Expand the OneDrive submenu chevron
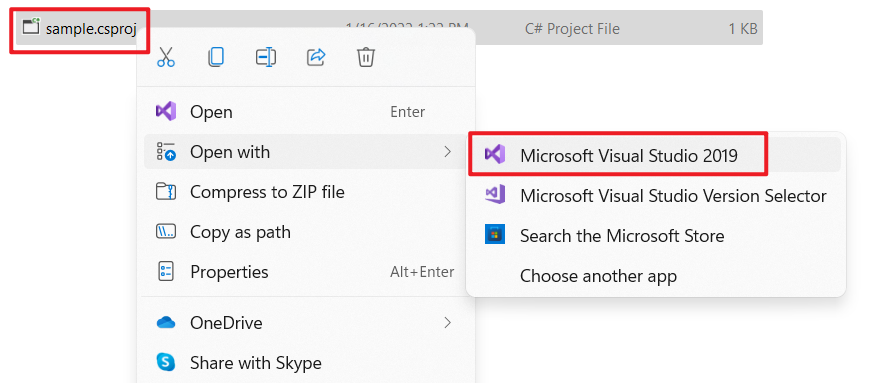This screenshot has width=869, height=383. 448,323
